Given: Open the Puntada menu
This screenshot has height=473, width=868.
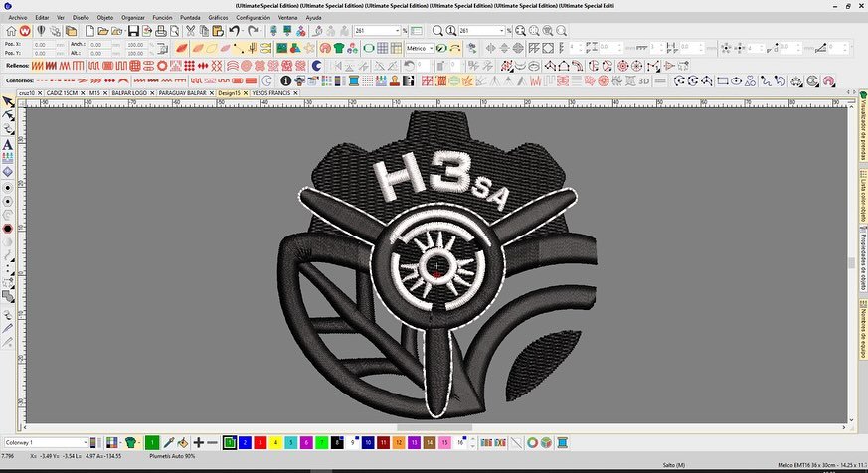Looking at the screenshot, I should pyautogui.click(x=189, y=18).
